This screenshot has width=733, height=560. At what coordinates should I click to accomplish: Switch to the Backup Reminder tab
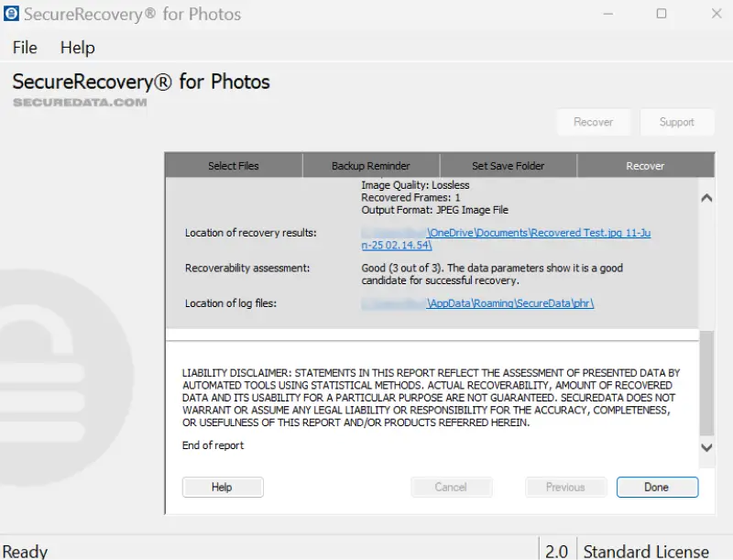coord(371,166)
